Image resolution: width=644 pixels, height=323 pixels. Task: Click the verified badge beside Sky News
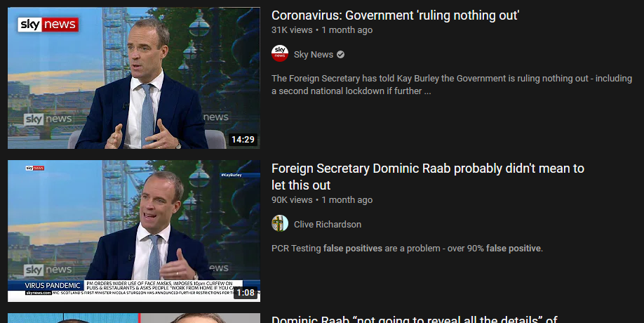pos(340,54)
